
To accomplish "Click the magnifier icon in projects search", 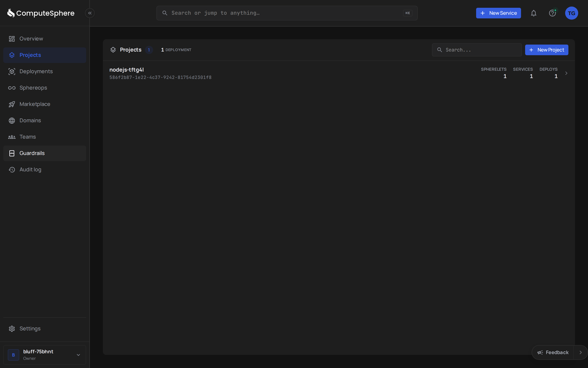I will point(440,50).
